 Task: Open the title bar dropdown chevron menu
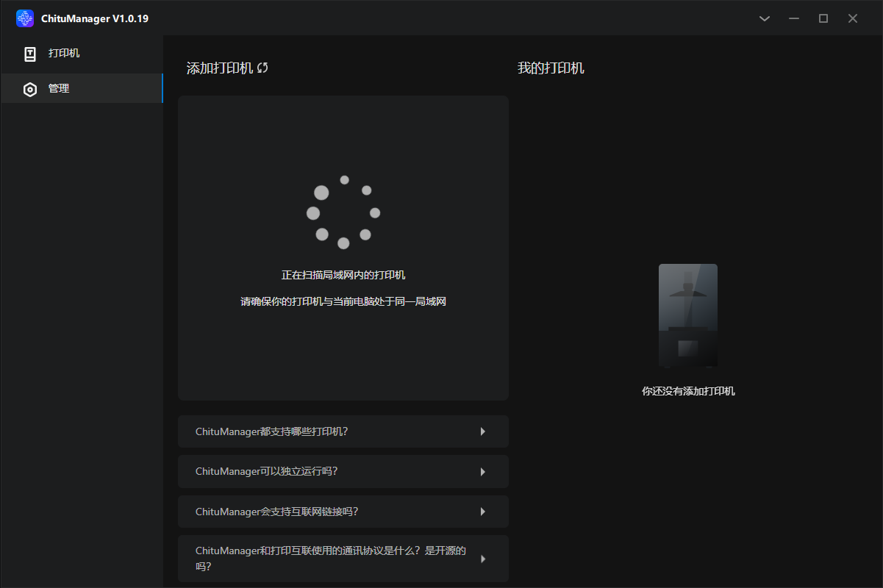point(765,18)
